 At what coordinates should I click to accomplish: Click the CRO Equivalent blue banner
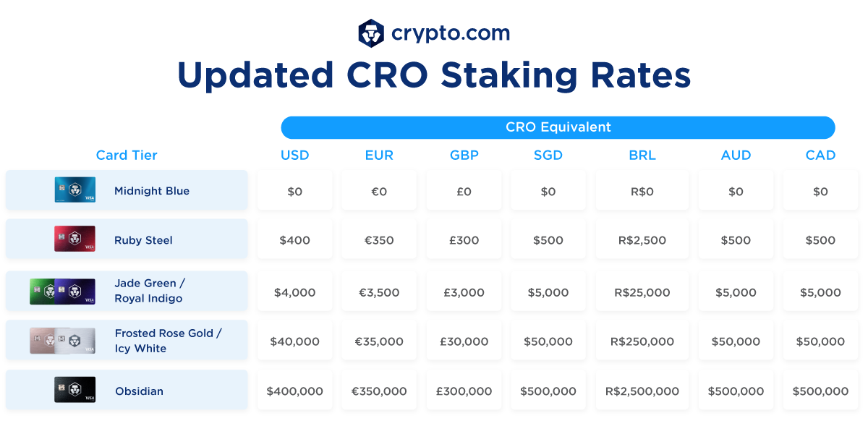pos(558,127)
